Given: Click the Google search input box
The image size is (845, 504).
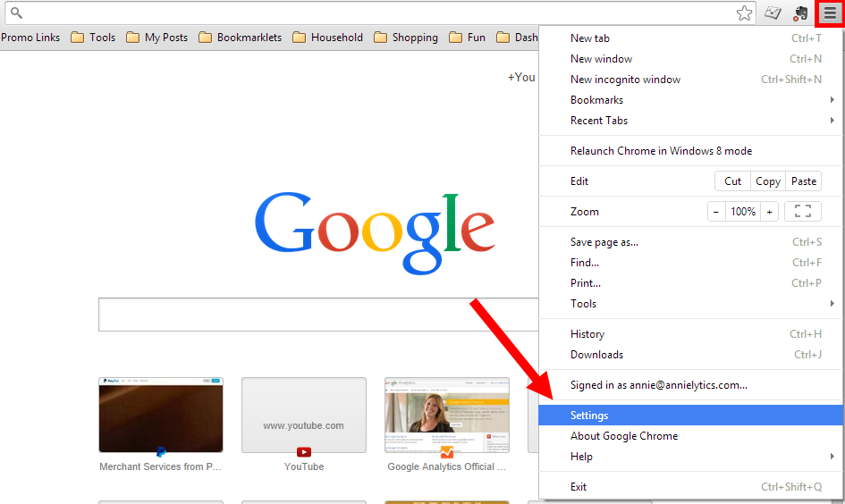Looking at the screenshot, I should [318, 315].
